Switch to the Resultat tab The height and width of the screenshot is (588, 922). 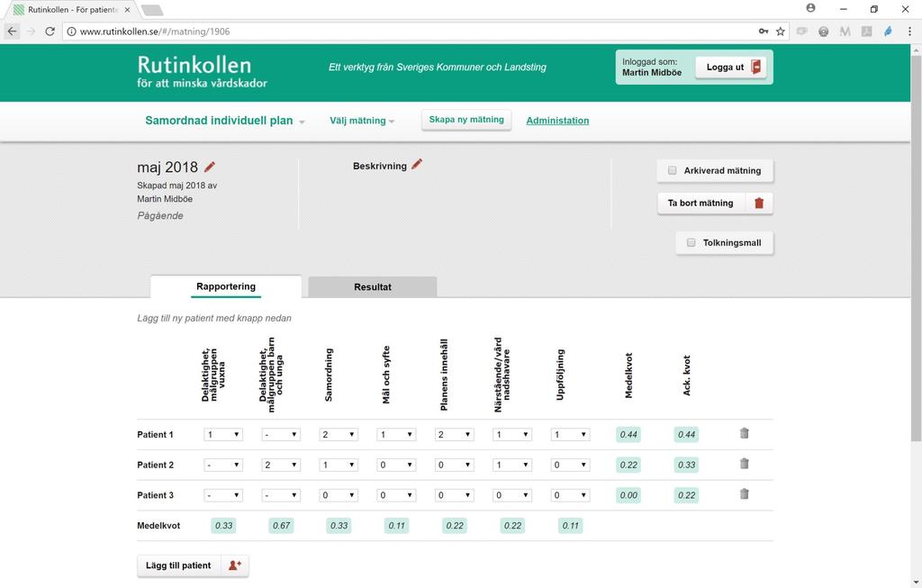[372, 287]
